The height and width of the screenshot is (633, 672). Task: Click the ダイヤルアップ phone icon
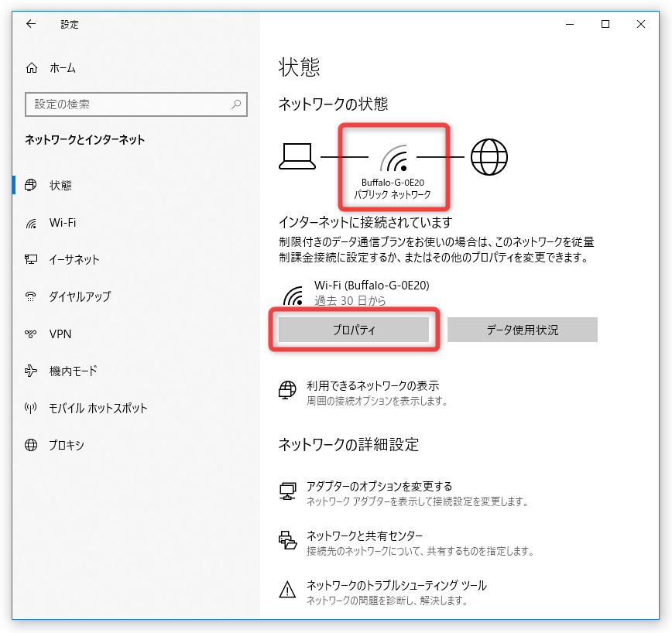(x=31, y=296)
